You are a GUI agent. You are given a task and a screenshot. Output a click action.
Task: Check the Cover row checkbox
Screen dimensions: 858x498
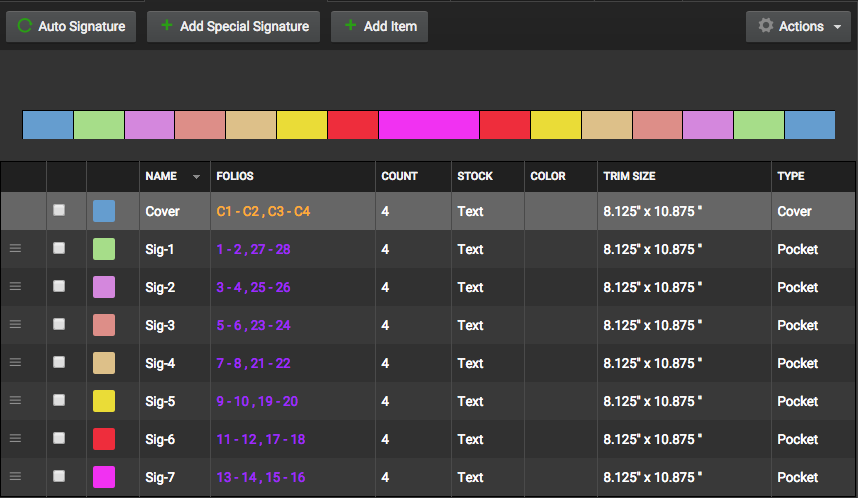(x=59, y=211)
